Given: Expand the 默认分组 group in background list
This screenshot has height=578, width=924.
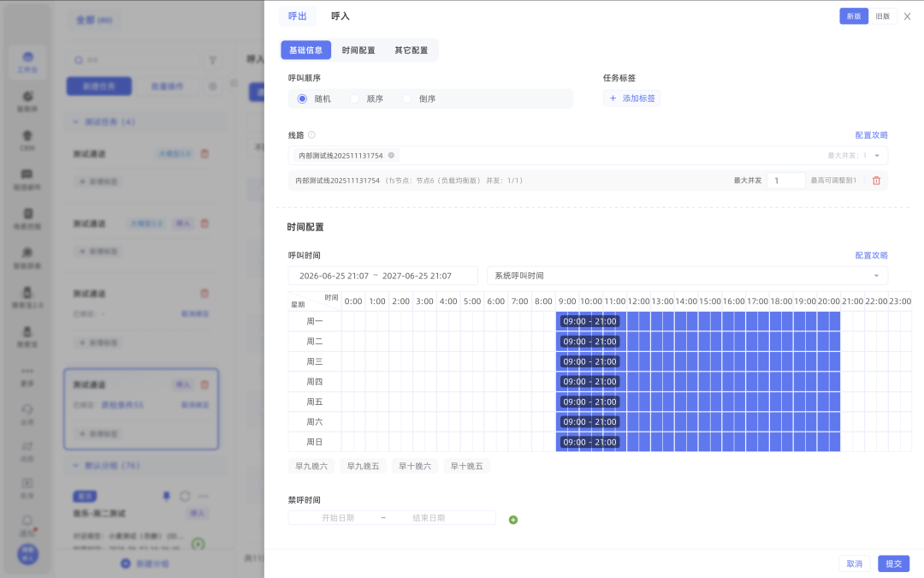Looking at the screenshot, I should click(x=75, y=465).
